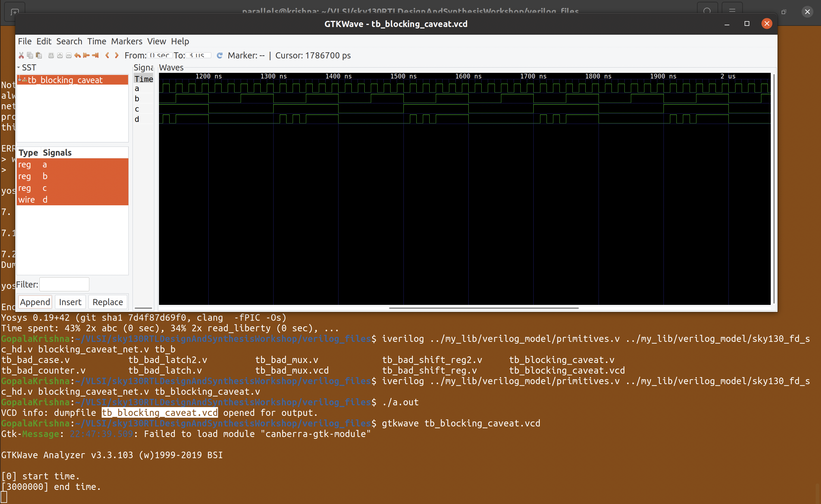Expand the tb_blocking_caveat tree node
This screenshot has height=504, width=821.
(20, 80)
